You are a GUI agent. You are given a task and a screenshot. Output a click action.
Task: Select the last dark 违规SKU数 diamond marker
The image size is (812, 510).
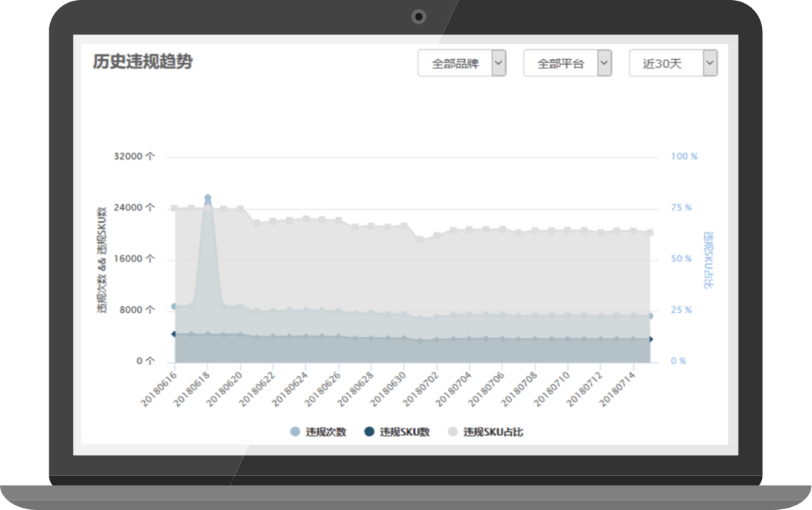coord(649,339)
